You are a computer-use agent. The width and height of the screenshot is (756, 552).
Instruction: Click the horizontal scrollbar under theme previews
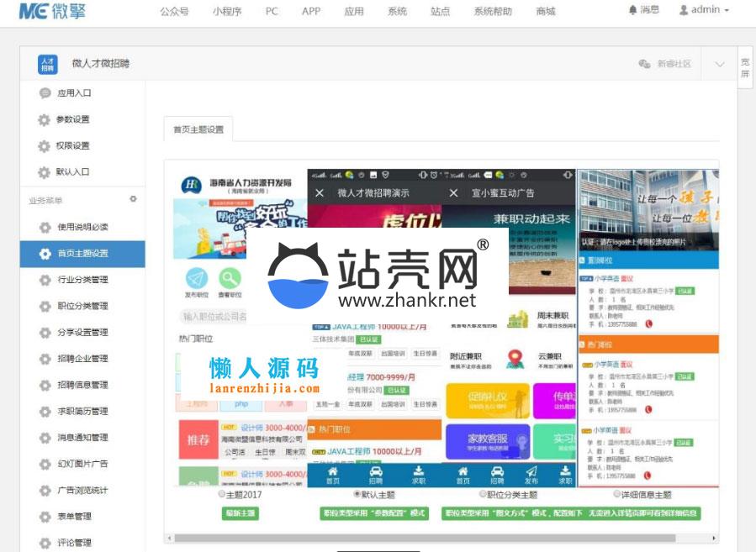click(x=425, y=538)
